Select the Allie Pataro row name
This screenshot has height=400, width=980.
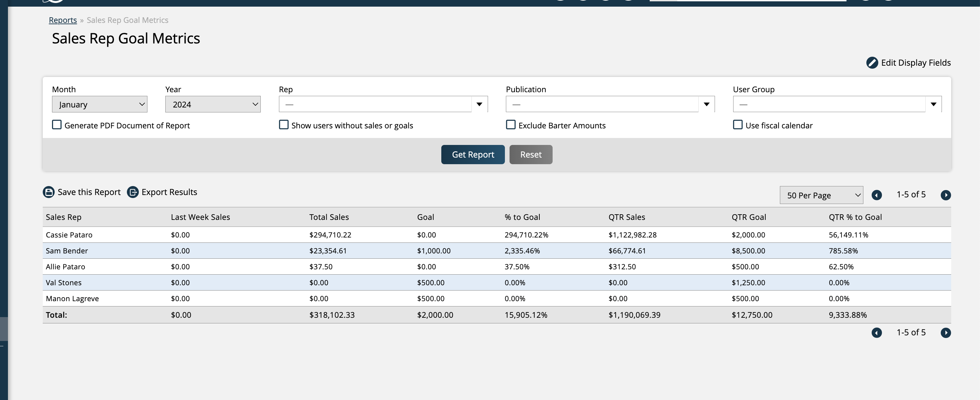[66, 267]
